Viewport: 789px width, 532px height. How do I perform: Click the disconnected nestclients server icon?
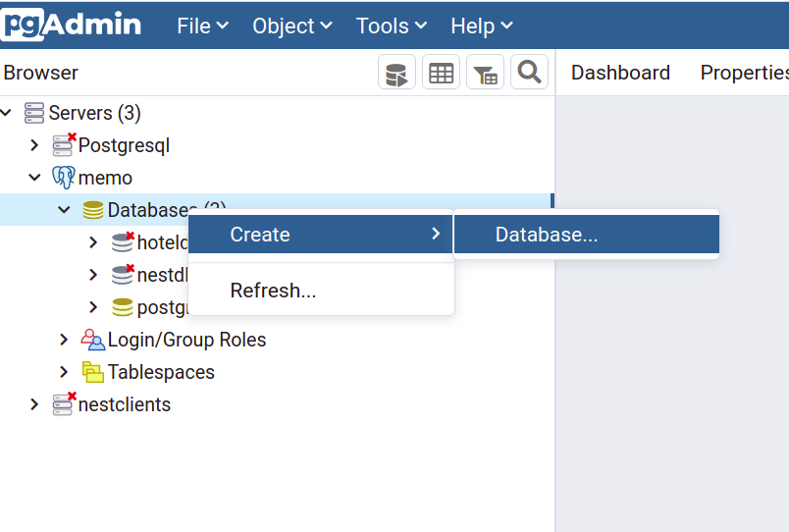(x=64, y=403)
